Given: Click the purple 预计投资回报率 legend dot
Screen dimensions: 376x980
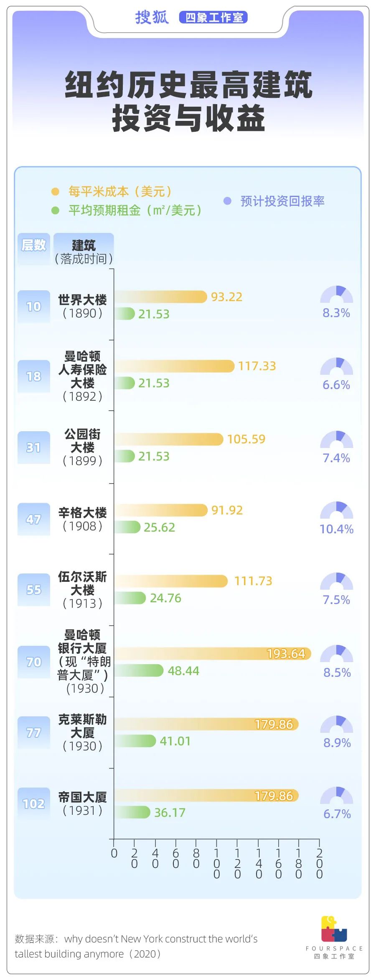Looking at the screenshot, I should [227, 201].
